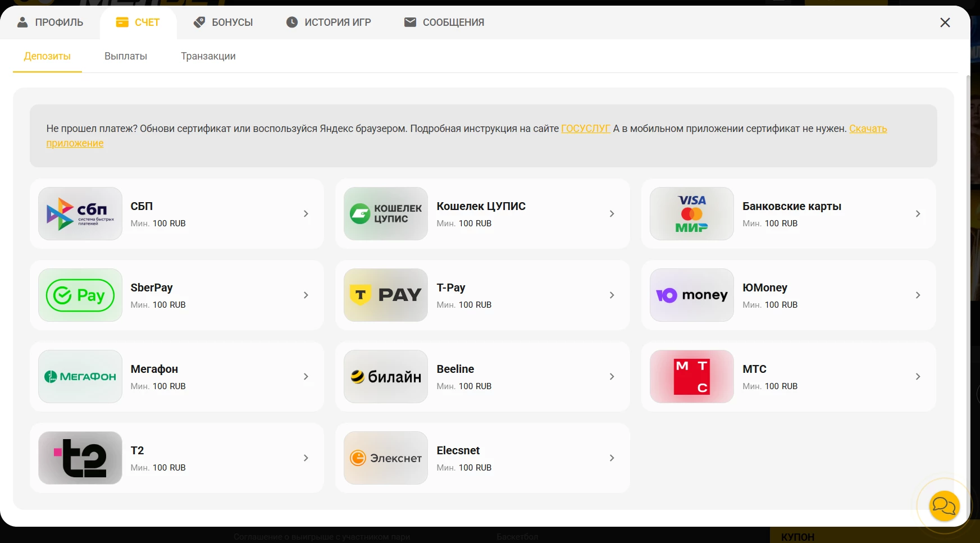Close the account dialog with X
This screenshot has height=543, width=980.
945,22
